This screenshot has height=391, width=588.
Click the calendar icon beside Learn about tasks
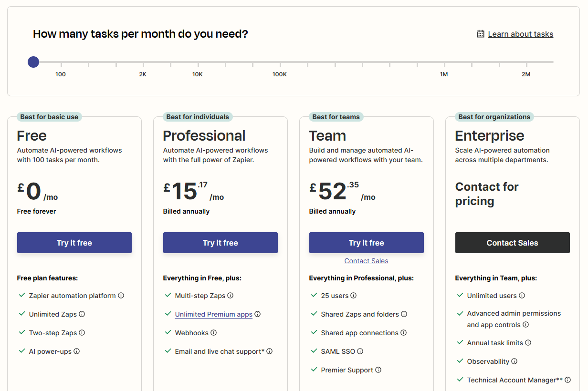pyautogui.click(x=481, y=34)
